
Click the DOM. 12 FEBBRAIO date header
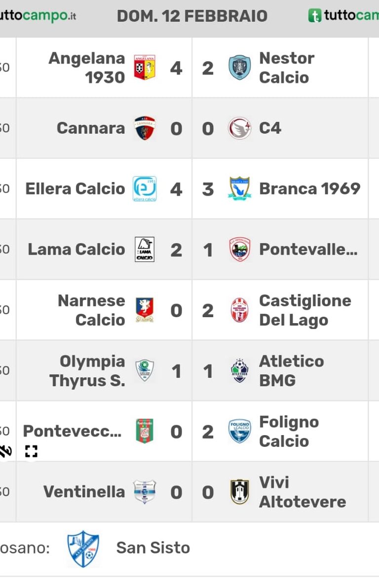tap(192, 16)
